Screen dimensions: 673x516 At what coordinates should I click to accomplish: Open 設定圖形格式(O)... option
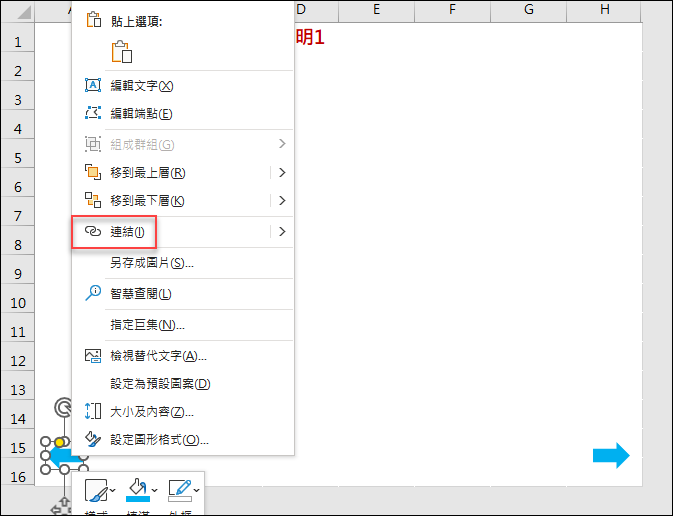click(x=183, y=440)
